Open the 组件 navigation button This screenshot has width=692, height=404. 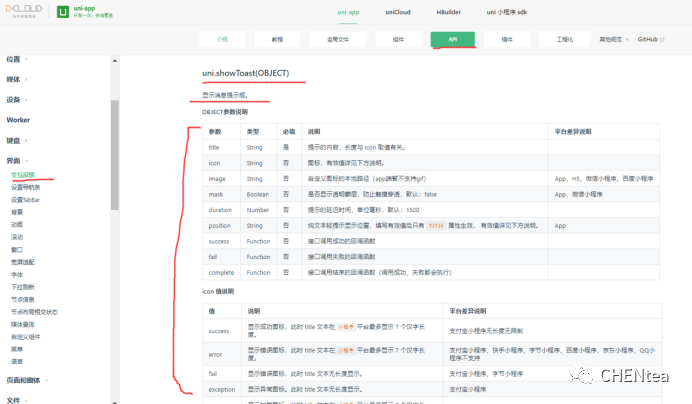pos(398,39)
